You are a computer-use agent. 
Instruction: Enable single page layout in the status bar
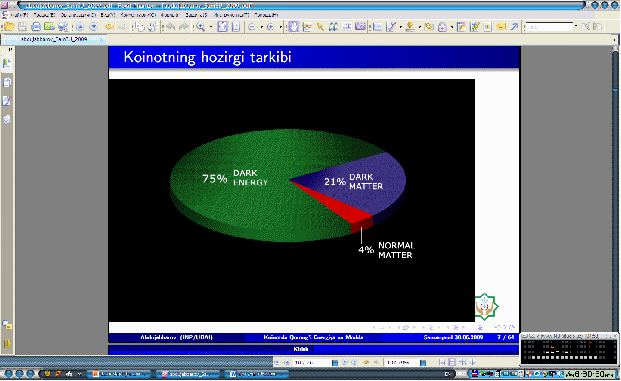click(x=442, y=362)
